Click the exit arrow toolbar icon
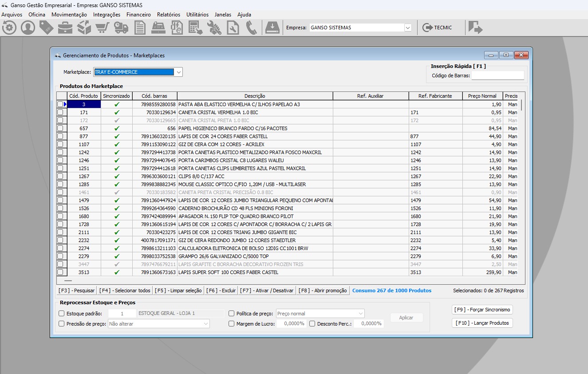This screenshot has height=374, width=588. coord(475,28)
